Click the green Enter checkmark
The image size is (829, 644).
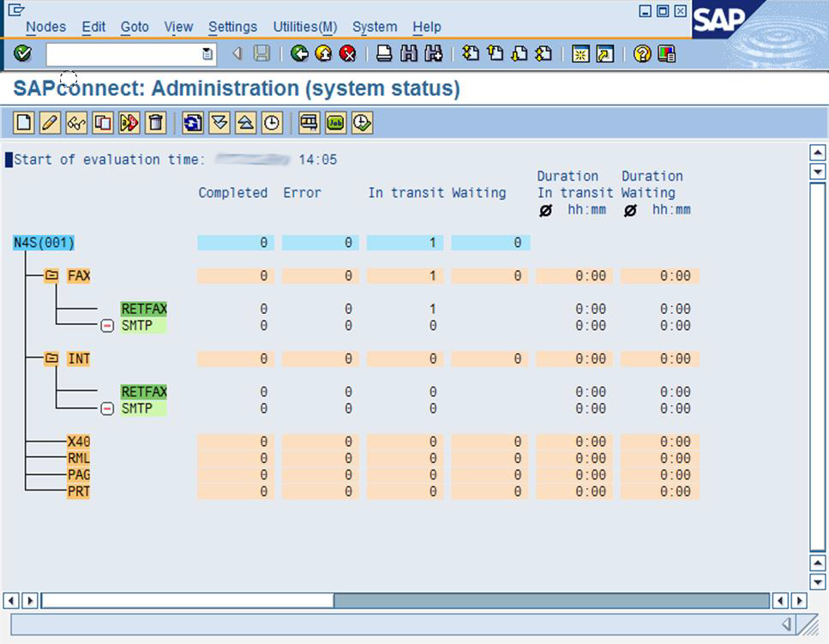pos(21,53)
